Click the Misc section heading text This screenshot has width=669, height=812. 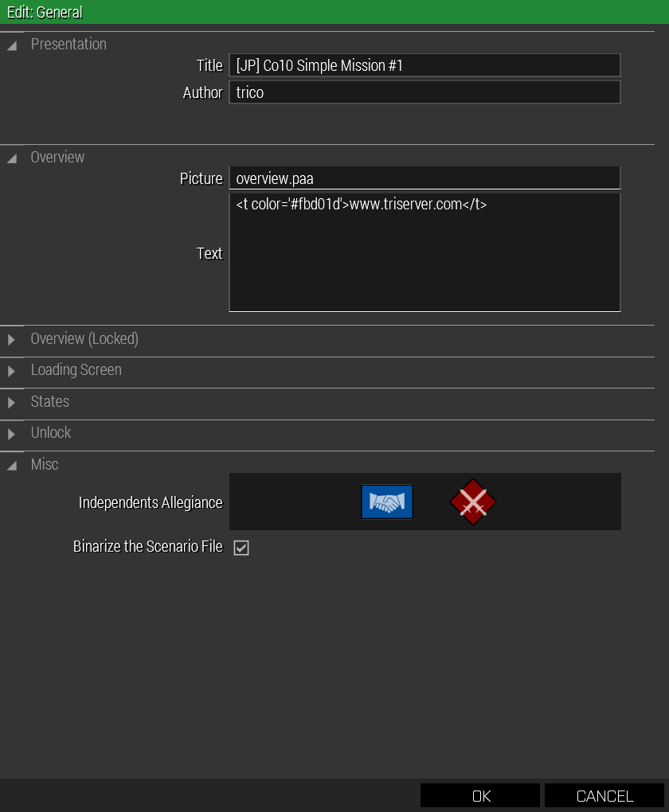coord(45,465)
